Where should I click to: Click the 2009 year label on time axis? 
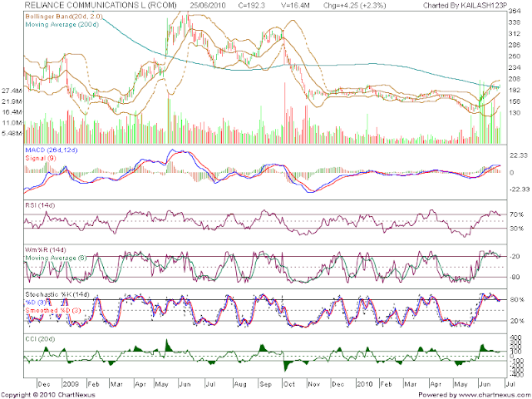click(x=71, y=384)
